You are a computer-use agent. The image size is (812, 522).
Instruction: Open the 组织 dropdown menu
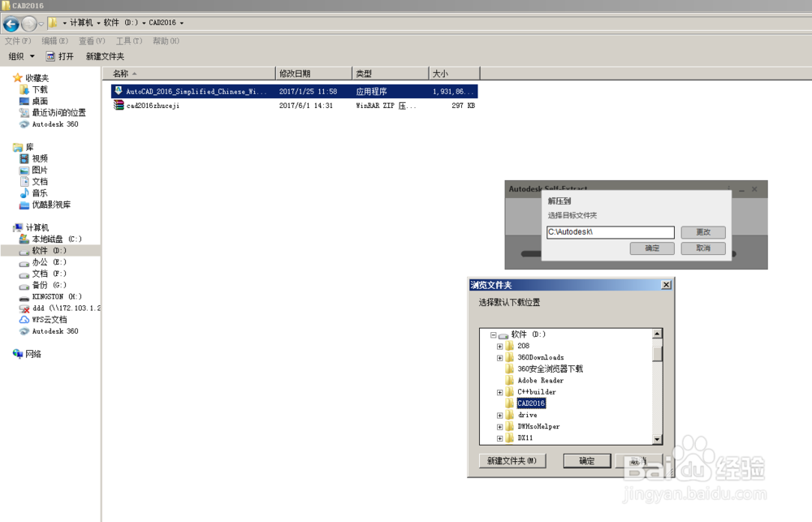[x=21, y=56]
